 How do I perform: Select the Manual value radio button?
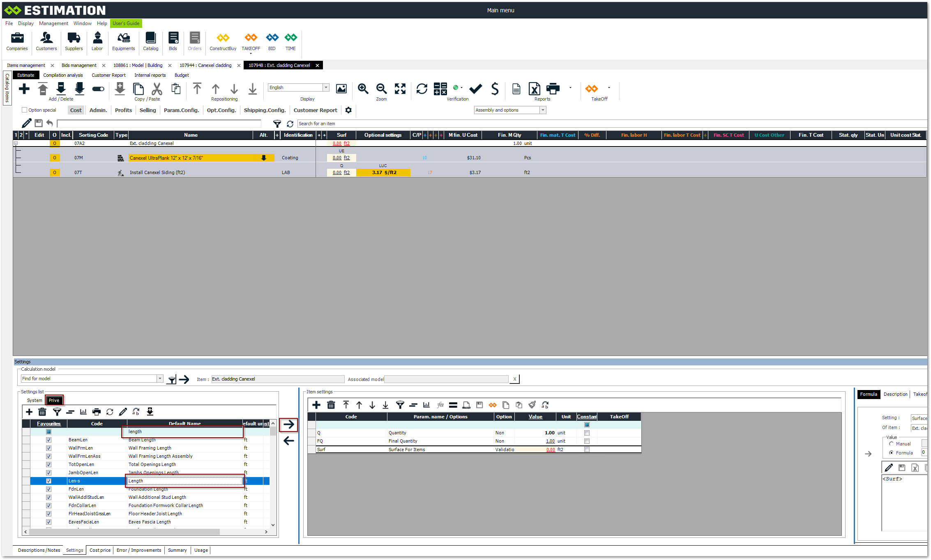[891, 444]
